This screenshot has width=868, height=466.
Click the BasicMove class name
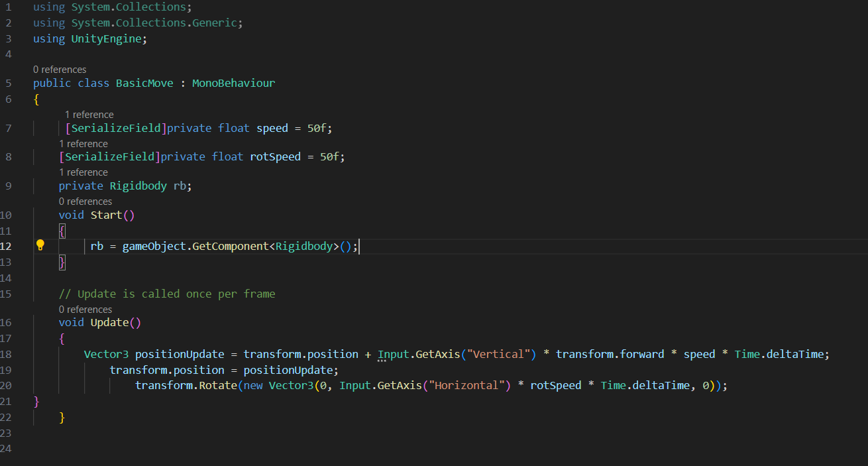coord(144,84)
